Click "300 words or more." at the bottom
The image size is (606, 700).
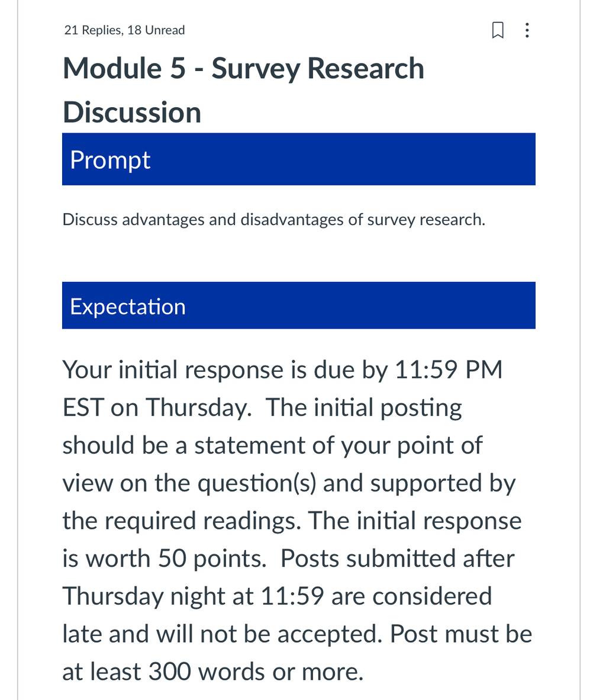pyautogui.click(x=256, y=672)
